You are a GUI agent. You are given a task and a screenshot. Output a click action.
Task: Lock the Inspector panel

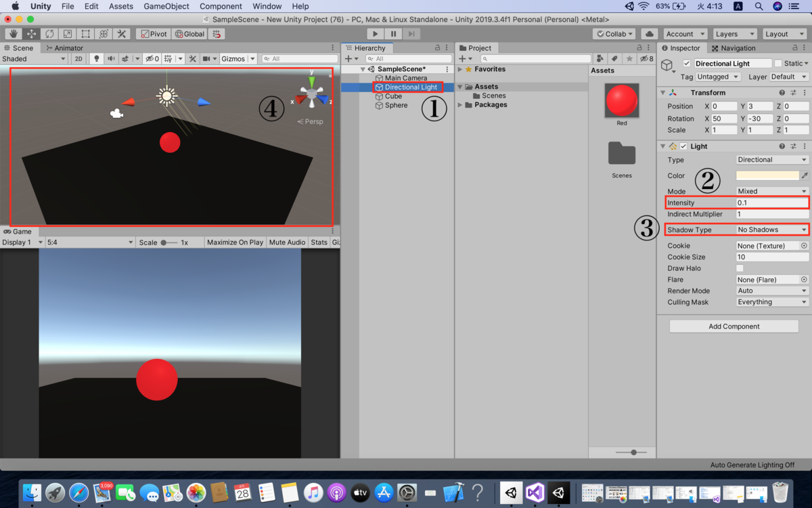(x=796, y=48)
